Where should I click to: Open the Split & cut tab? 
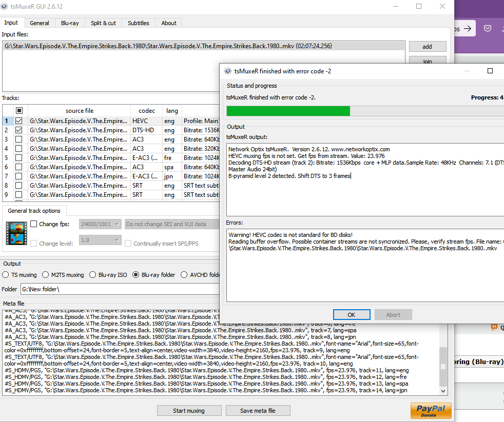coord(103,23)
